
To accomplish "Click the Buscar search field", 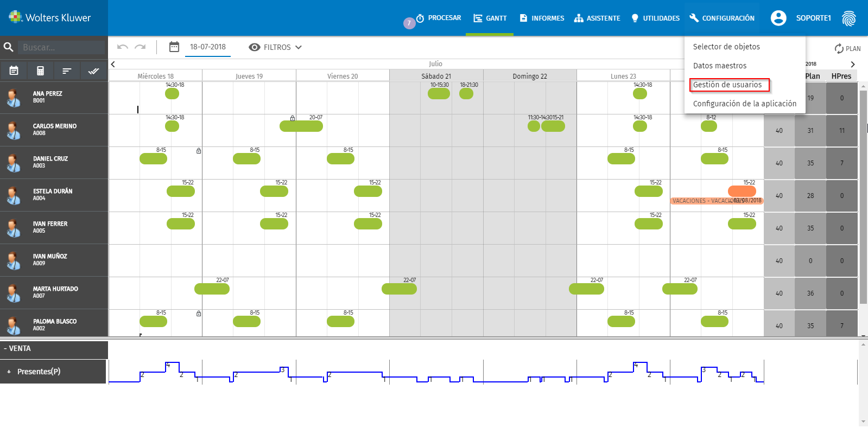I will point(61,47).
